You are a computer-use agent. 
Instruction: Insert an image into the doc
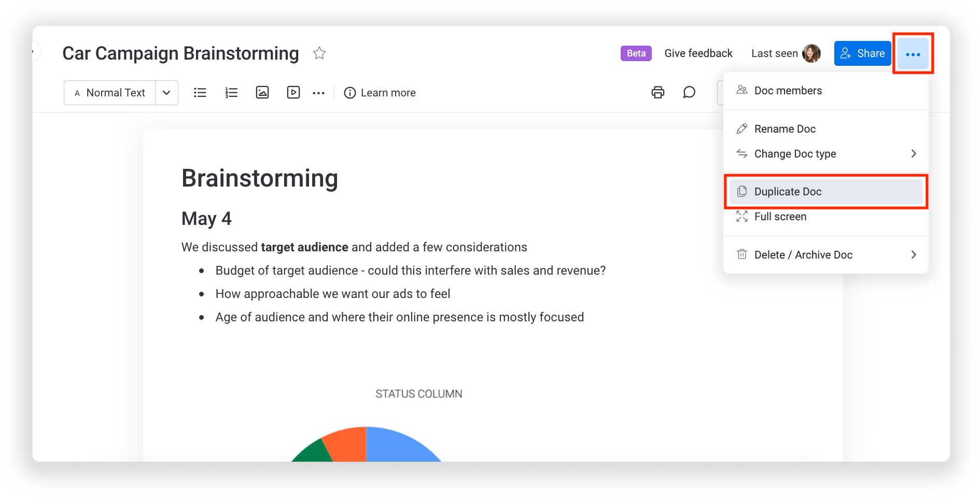262,93
